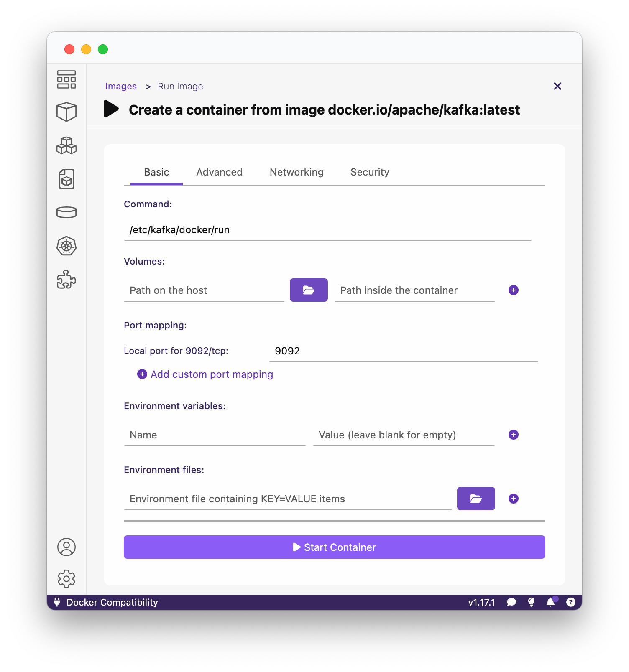The width and height of the screenshot is (629, 672).
Task: Add another volume row with plus
Action: point(514,290)
